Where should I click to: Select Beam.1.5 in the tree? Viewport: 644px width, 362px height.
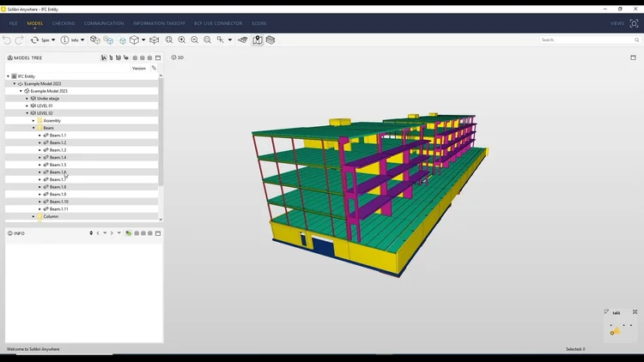(58, 165)
